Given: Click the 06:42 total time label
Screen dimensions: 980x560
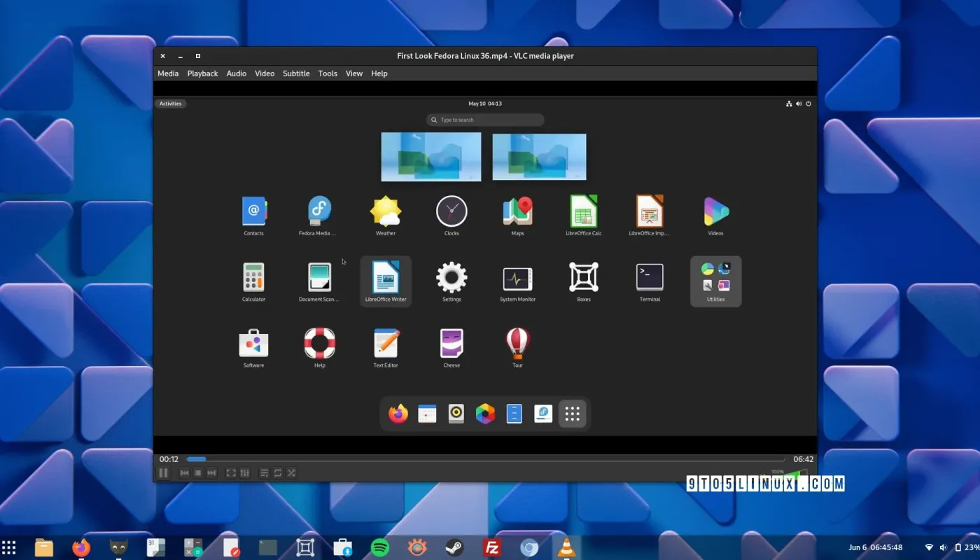Looking at the screenshot, I should pyautogui.click(x=804, y=459).
